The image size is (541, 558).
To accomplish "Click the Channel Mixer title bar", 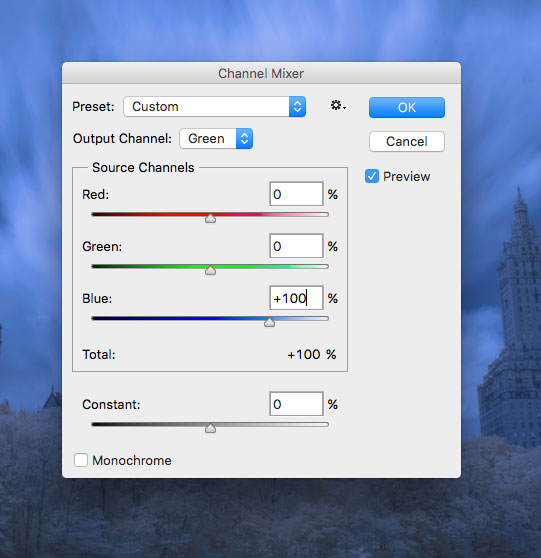I will tap(261, 73).
